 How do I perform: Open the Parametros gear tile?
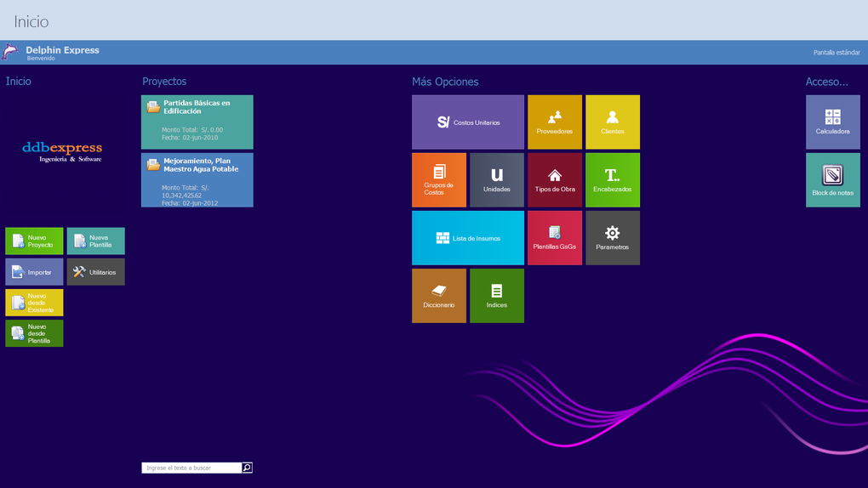coord(613,238)
